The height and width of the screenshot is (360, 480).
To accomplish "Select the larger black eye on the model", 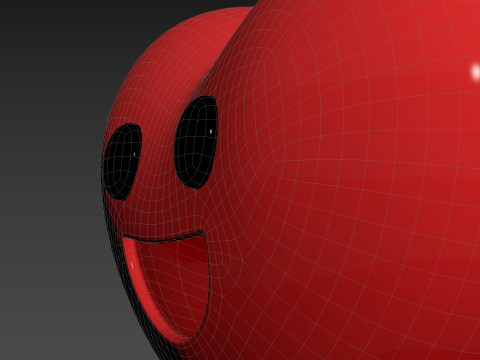I will 196,142.
